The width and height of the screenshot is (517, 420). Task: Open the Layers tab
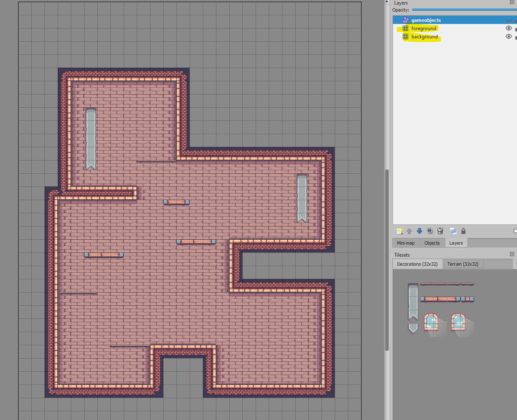456,243
